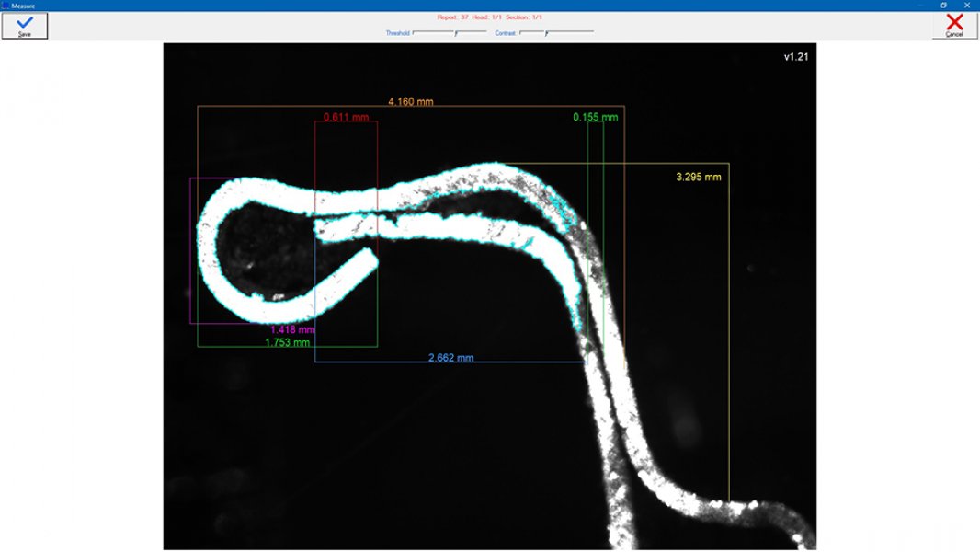Click the red X Cancel button
Viewport: 980px width, 552px height.
point(954,26)
